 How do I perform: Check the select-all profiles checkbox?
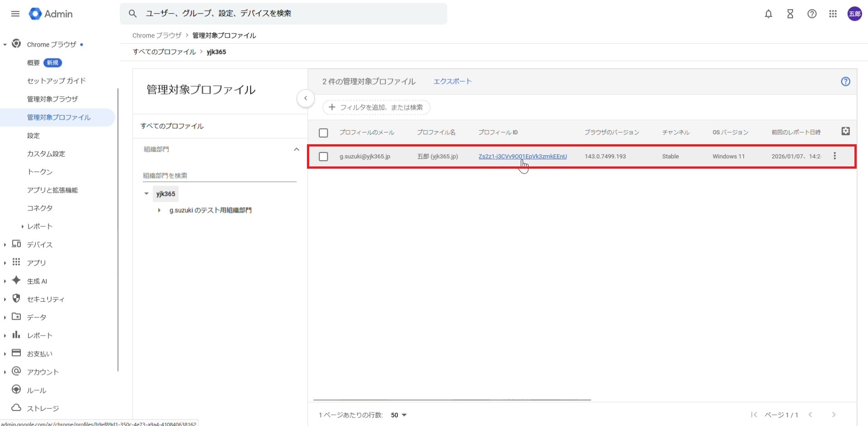pyautogui.click(x=323, y=133)
